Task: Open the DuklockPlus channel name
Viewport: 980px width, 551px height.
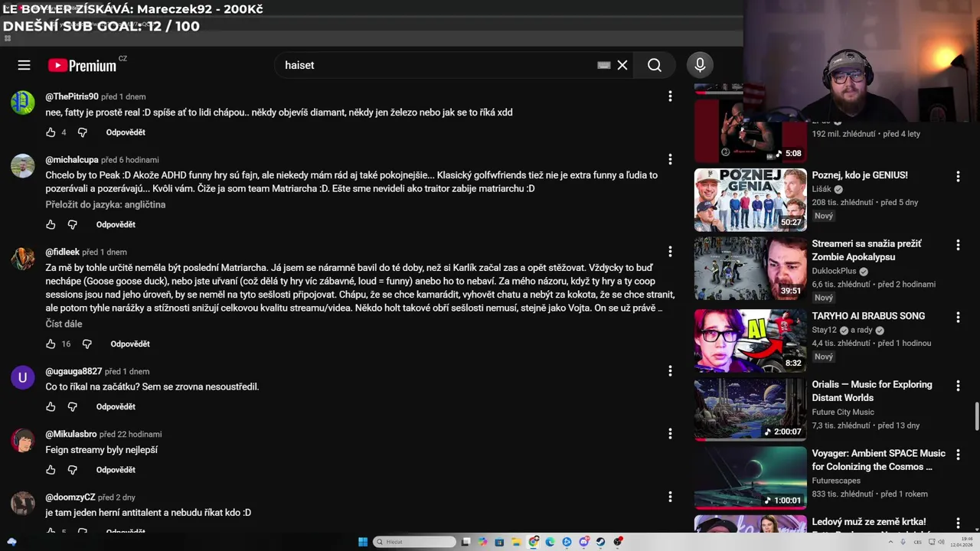Action: (834, 271)
